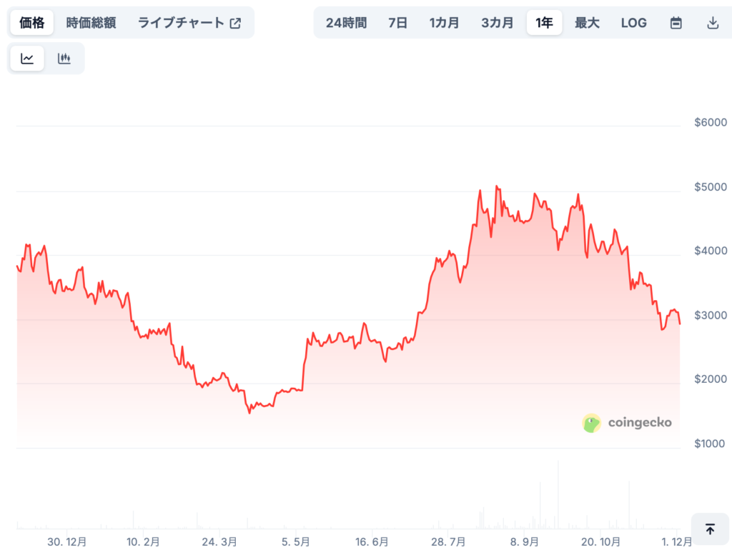This screenshot has height=560, width=732.
Task: Click the scroll-to-bottom arrow icon
Action: click(x=711, y=530)
